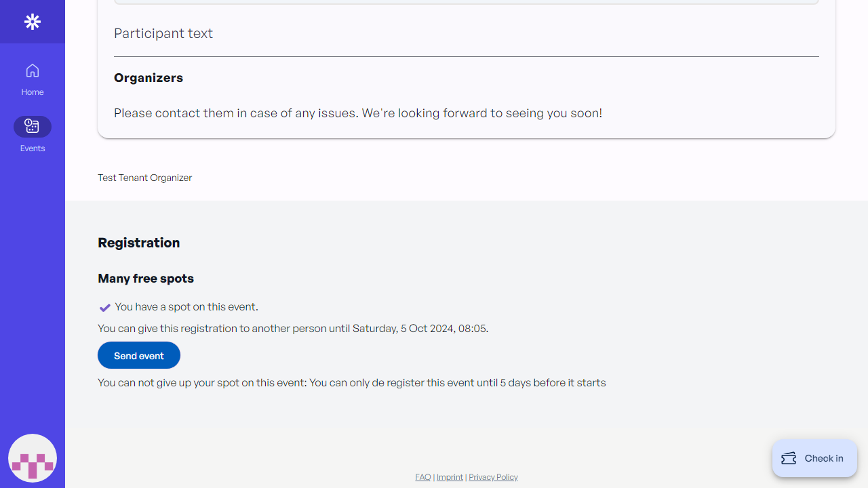Click the de-register restriction notice text

coord(351,383)
